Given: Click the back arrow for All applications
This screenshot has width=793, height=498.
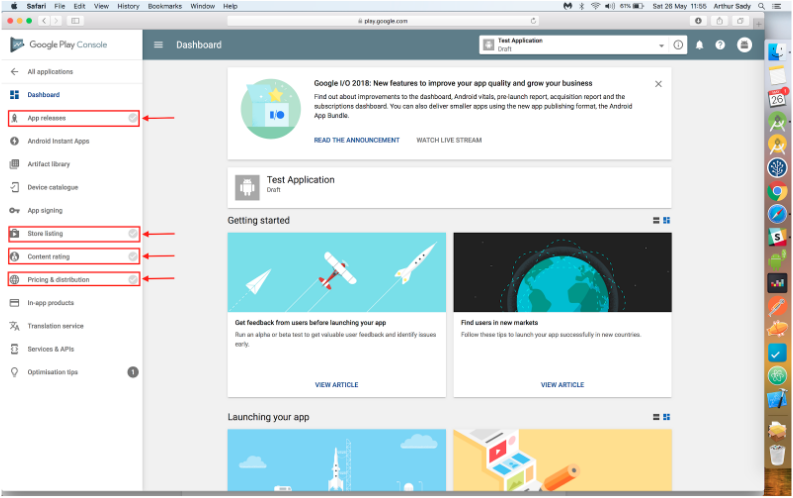Looking at the screenshot, I should point(14,71).
